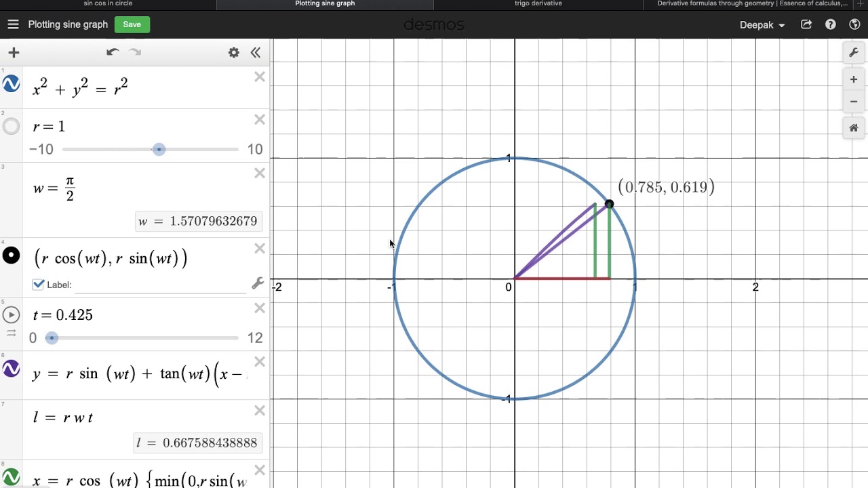
Task: Open label settings wrench for point
Action: 257,284
